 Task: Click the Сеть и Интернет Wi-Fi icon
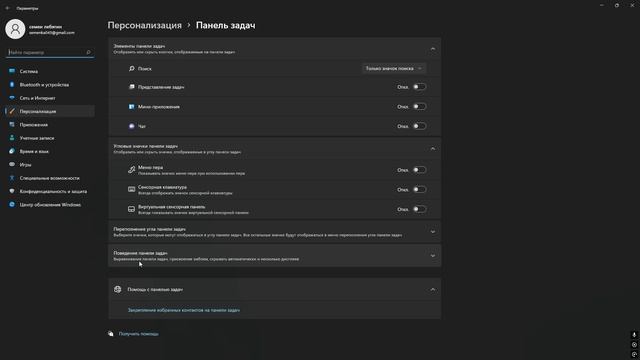[12, 98]
